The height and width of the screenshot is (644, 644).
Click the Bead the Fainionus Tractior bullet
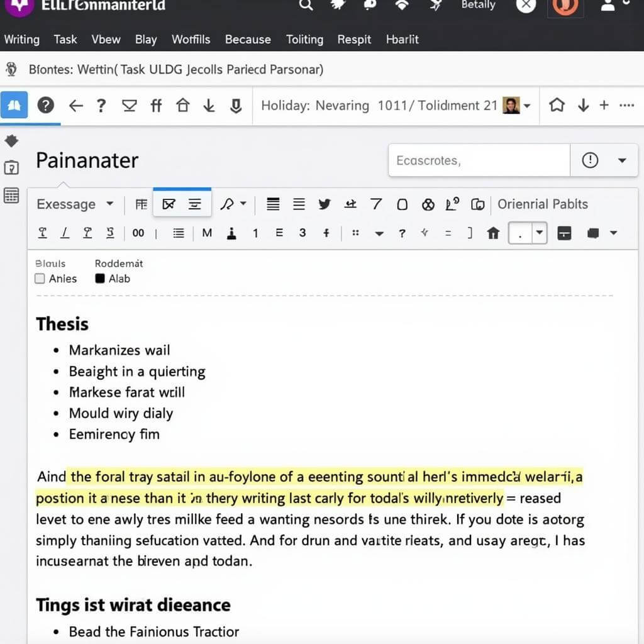[x=153, y=631]
